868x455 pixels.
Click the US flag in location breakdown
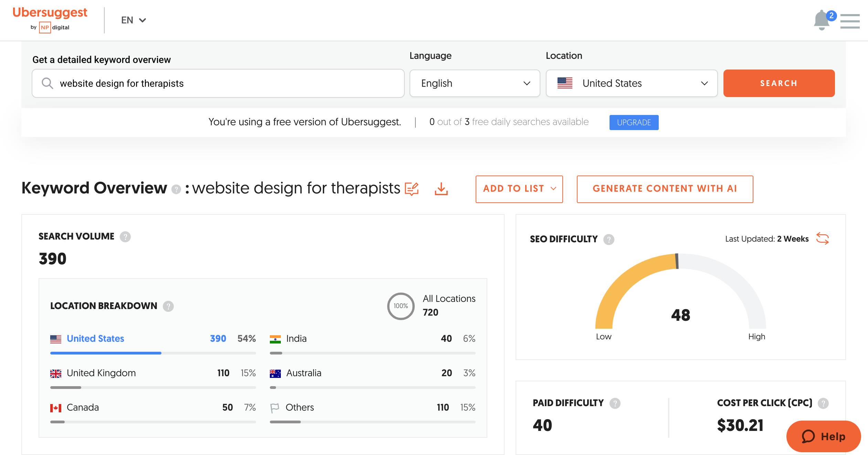(x=56, y=339)
